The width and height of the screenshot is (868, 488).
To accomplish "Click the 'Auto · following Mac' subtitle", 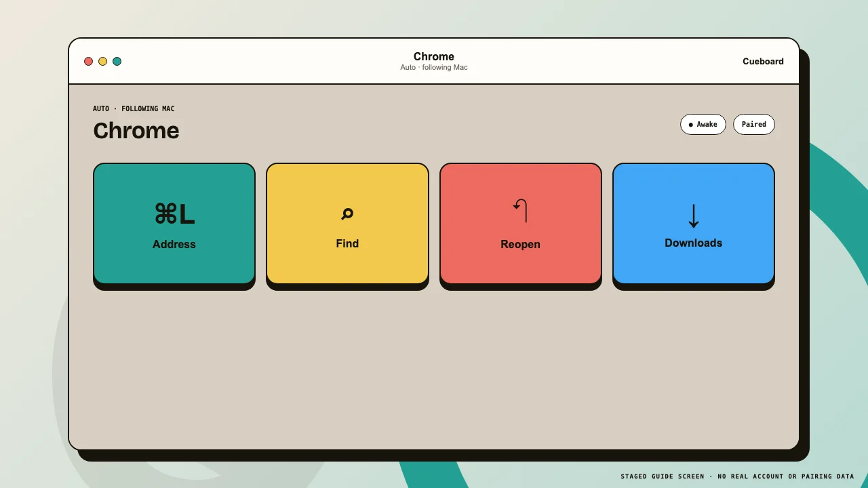I will [434, 68].
